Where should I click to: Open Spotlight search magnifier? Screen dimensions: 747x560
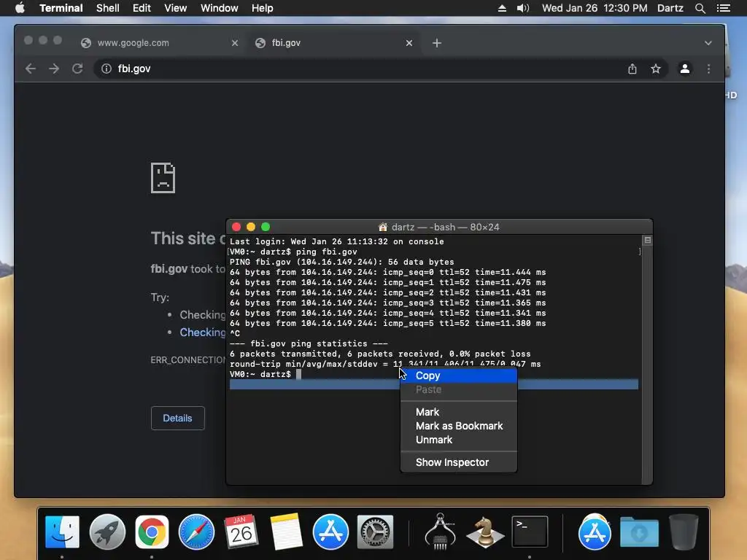click(700, 8)
